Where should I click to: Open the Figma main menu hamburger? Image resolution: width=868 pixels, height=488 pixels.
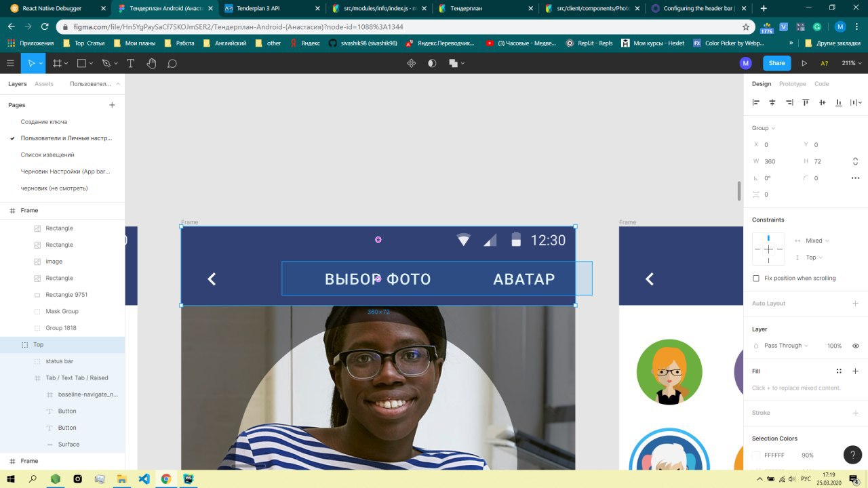[x=10, y=63]
